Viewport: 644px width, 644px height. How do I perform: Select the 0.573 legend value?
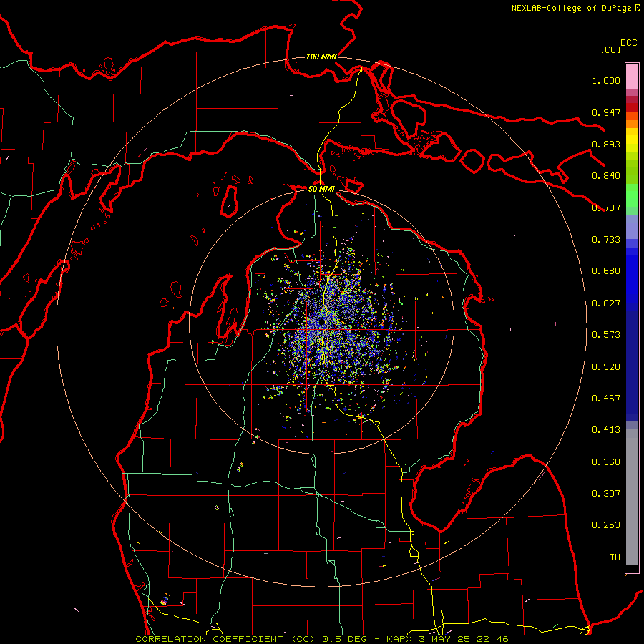tap(606, 335)
